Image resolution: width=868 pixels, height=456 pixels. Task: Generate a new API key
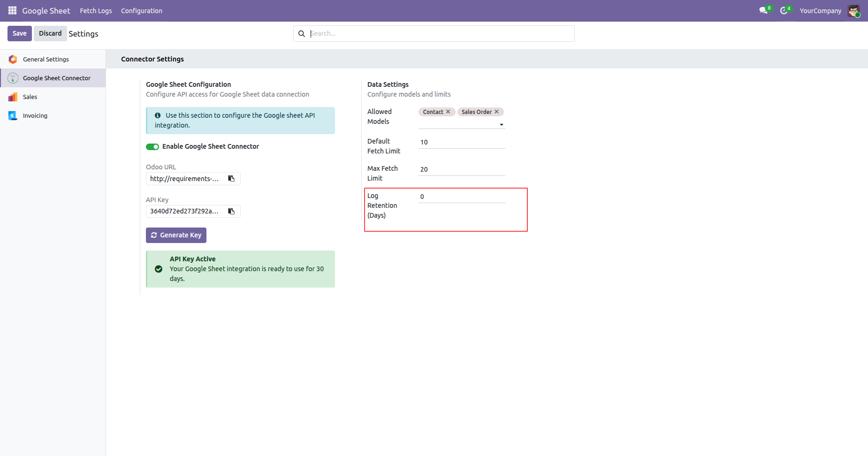pos(176,235)
